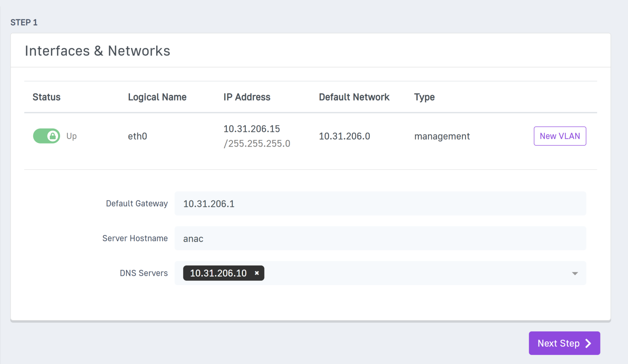Click the Type column header
The height and width of the screenshot is (364, 628).
coord(424,97)
